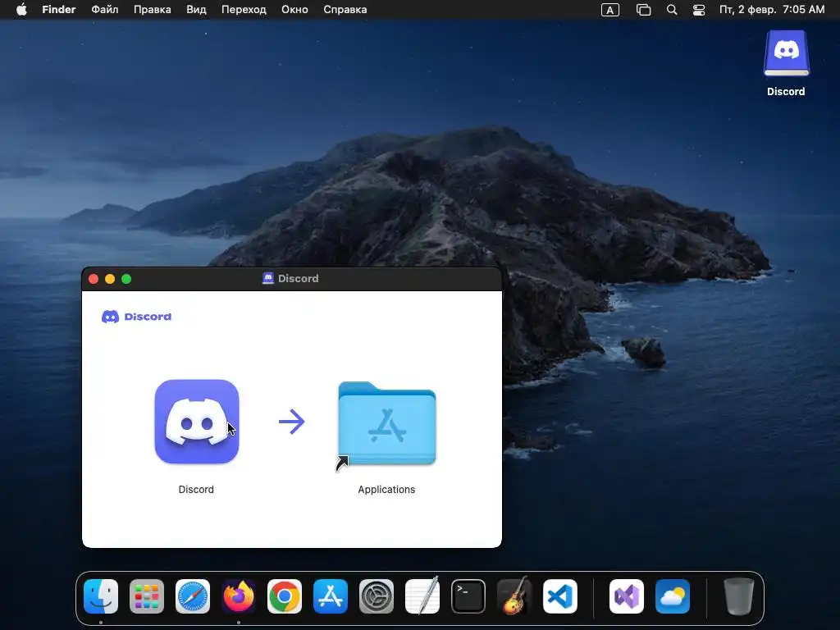Minimize the Discord installer window

(110, 279)
